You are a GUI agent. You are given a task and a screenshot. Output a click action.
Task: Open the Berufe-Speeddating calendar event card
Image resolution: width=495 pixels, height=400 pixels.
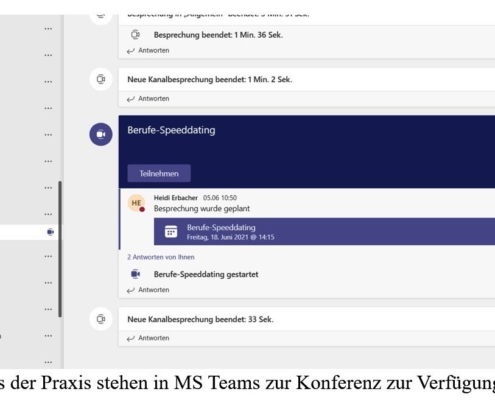(324, 232)
